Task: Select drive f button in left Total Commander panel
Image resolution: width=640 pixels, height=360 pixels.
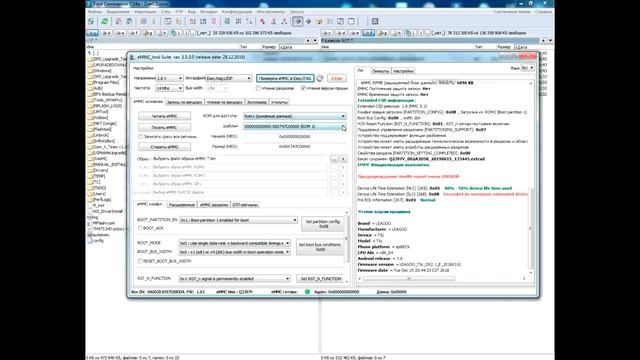Action: (134, 33)
